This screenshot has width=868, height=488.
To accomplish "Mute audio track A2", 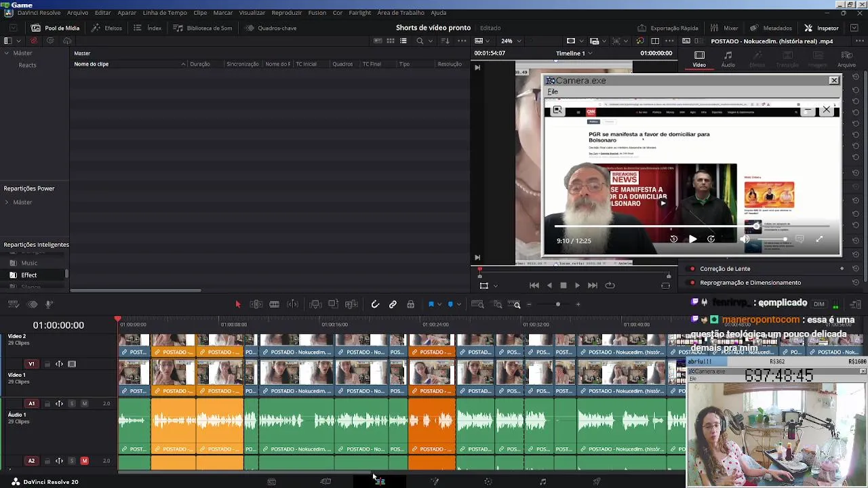I will pos(84,461).
